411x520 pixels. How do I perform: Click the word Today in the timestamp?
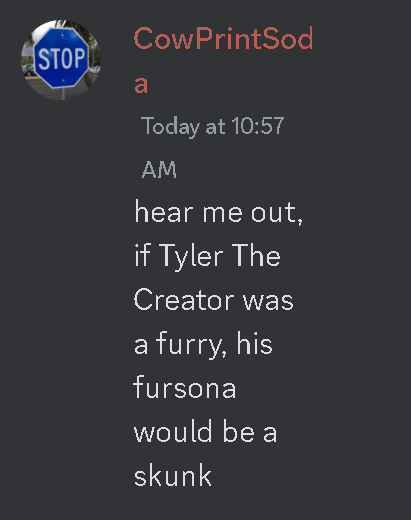point(170,126)
